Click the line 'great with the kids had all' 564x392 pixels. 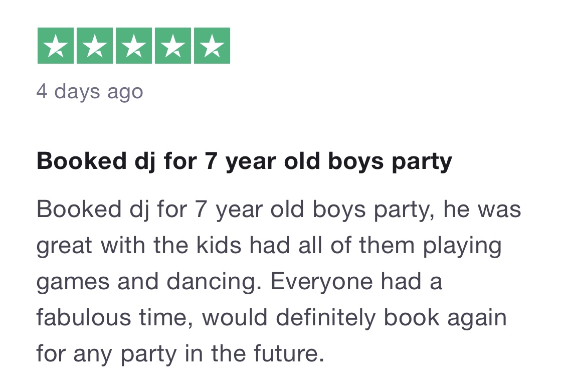point(269,246)
